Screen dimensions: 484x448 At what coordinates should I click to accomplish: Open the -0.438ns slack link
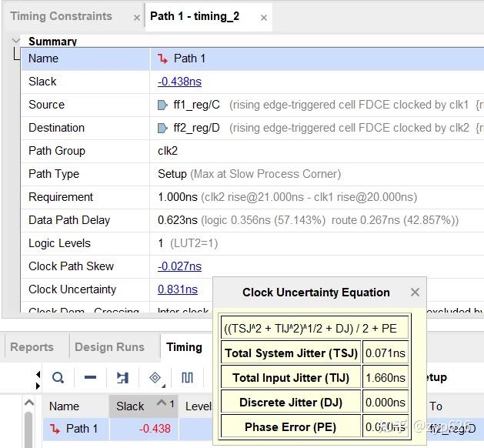pos(179,82)
